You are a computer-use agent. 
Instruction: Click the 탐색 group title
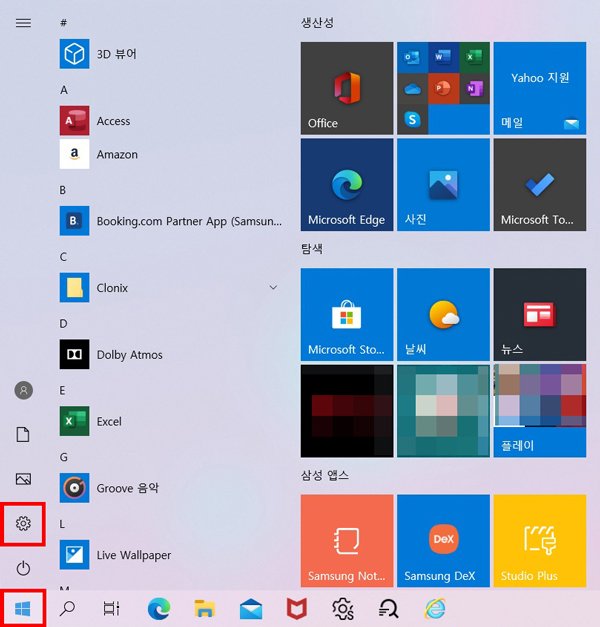(312, 249)
